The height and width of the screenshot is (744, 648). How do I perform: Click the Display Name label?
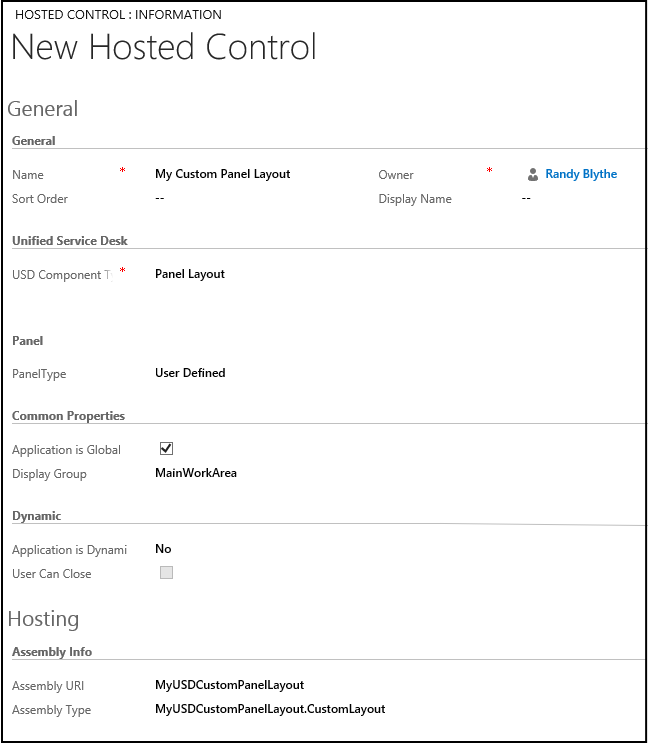(x=415, y=199)
